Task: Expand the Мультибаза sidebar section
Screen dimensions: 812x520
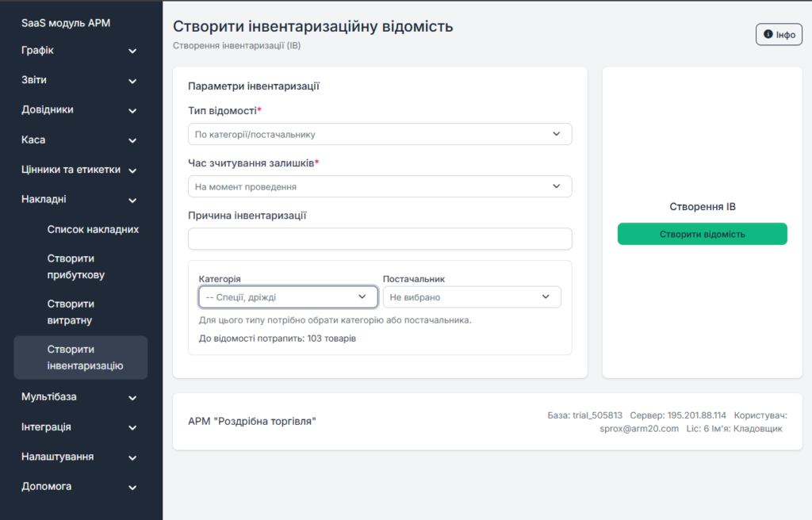Action: point(79,397)
